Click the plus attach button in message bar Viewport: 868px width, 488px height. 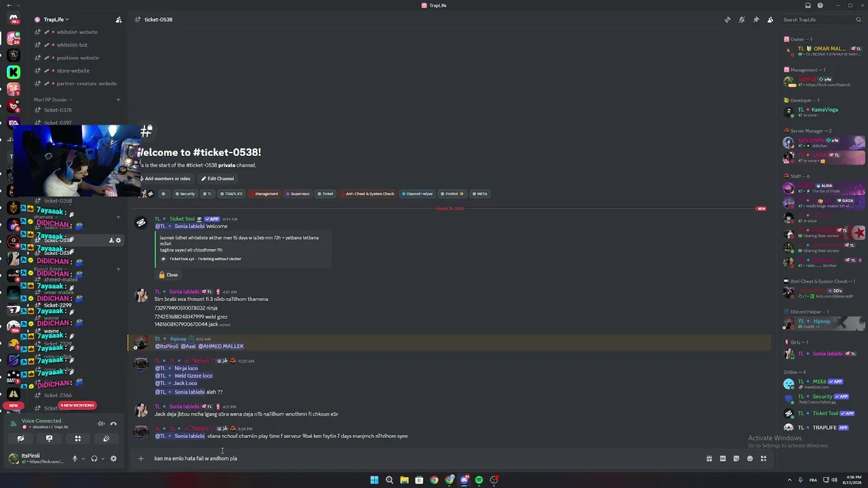(x=141, y=458)
